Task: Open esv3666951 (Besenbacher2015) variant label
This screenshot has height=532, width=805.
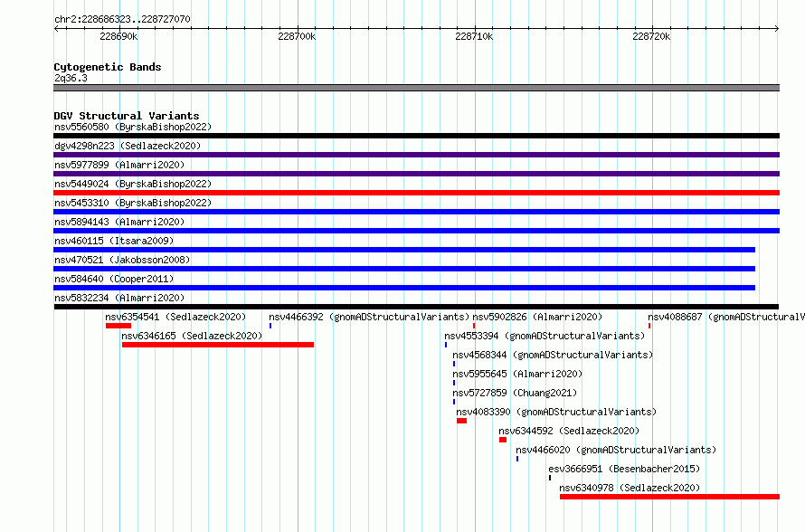Action: point(624,469)
